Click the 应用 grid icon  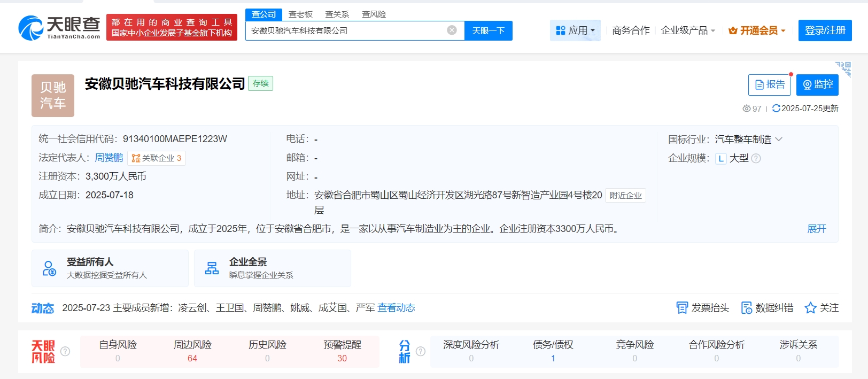pos(560,30)
